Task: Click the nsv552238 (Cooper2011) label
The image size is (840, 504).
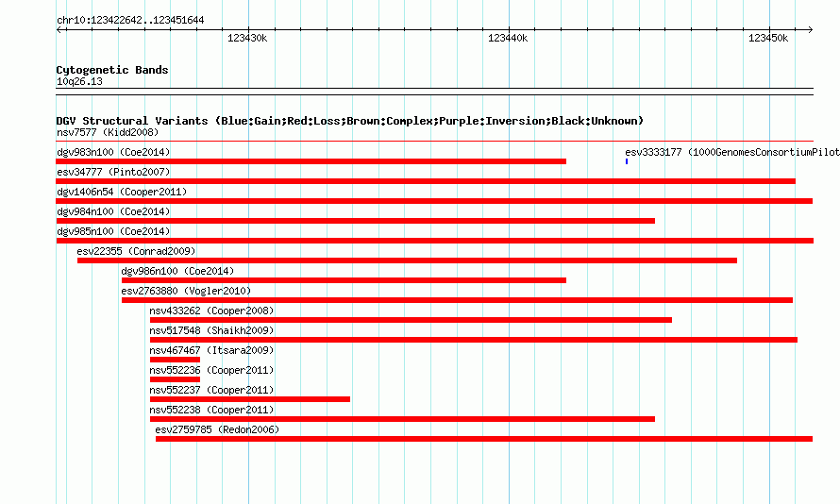Action: pos(211,410)
